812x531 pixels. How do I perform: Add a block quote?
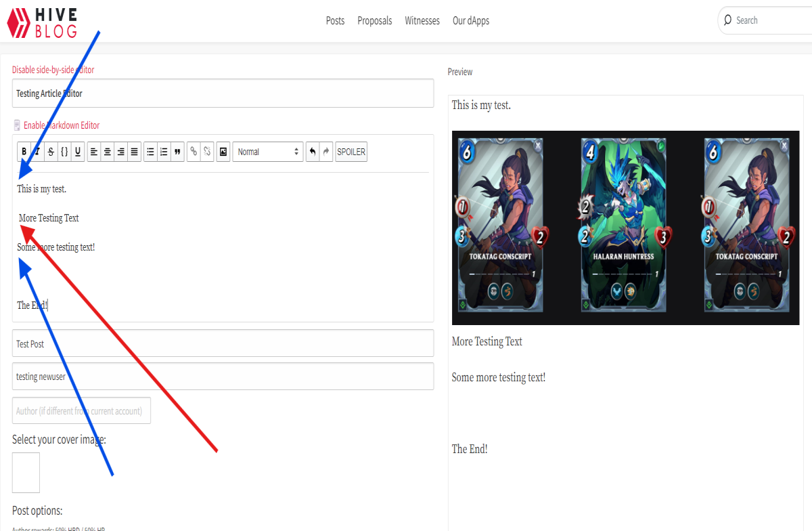(x=177, y=152)
